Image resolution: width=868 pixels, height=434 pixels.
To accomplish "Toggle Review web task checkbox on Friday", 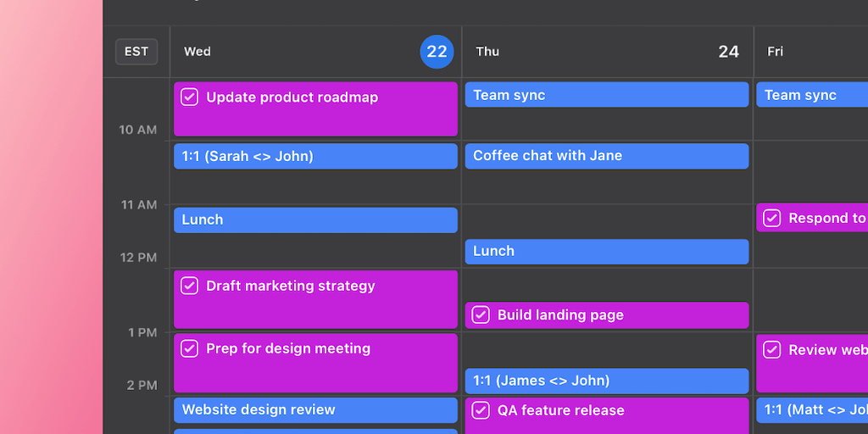I will click(x=771, y=349).
